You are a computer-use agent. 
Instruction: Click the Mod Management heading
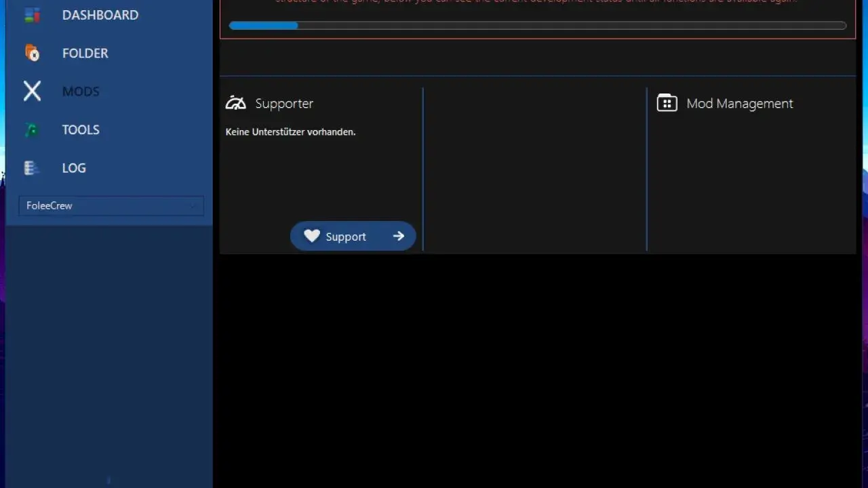[x=739, y=104]
